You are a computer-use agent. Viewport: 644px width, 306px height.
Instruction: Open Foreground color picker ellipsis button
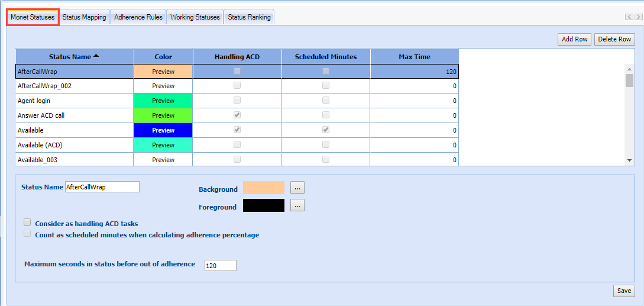tap(297, 205)
